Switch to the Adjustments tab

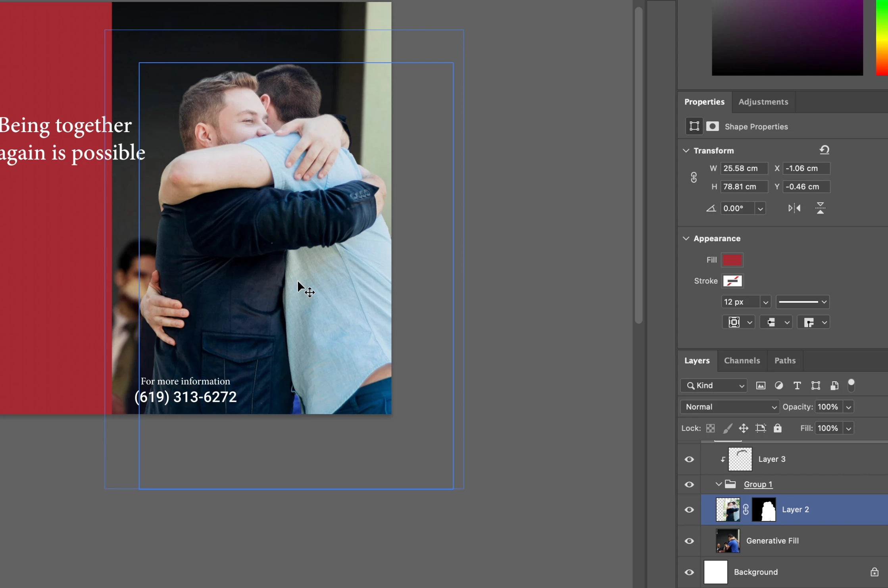(x=763, y=102)
